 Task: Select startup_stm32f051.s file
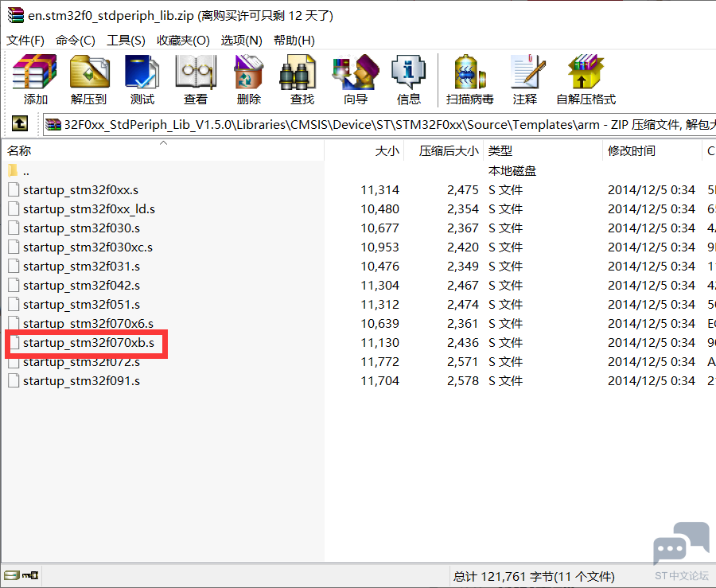pos(81,305)
